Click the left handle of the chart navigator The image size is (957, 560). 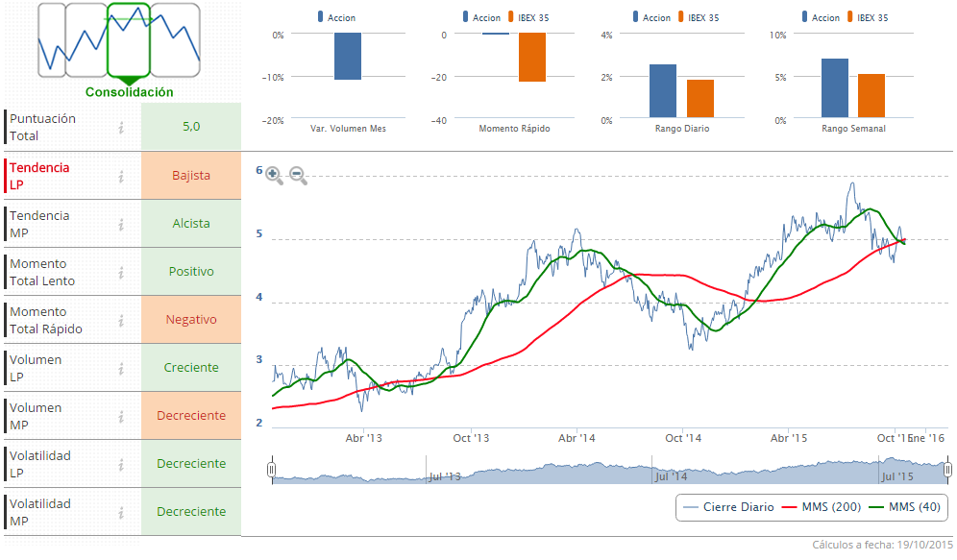(272, 470)
